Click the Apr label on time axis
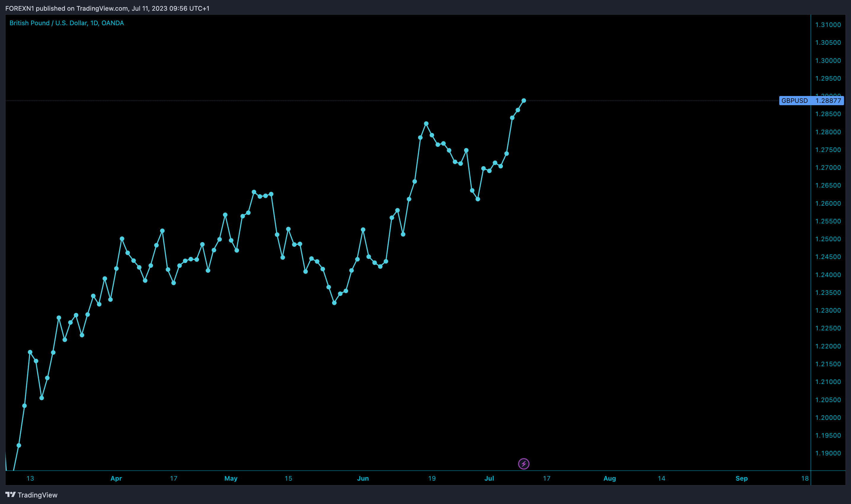The width and height of the screenshot is (851, 504). tap(116, 478)
